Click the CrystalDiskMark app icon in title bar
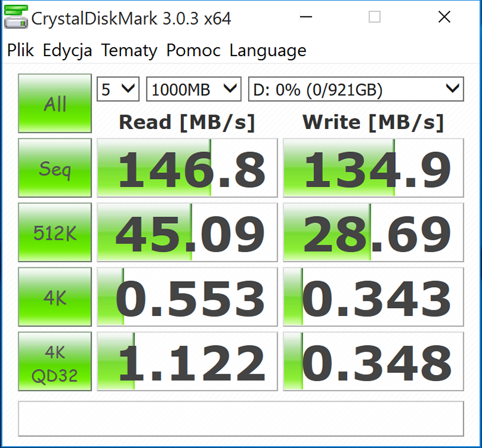 [16, 17]
